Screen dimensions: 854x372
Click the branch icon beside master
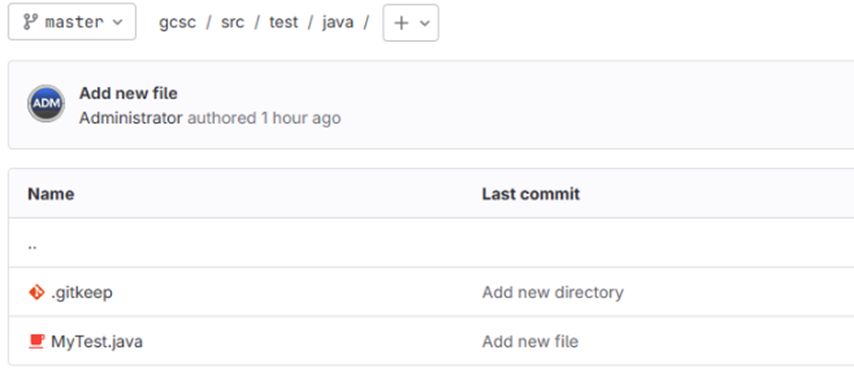(29, 22)
